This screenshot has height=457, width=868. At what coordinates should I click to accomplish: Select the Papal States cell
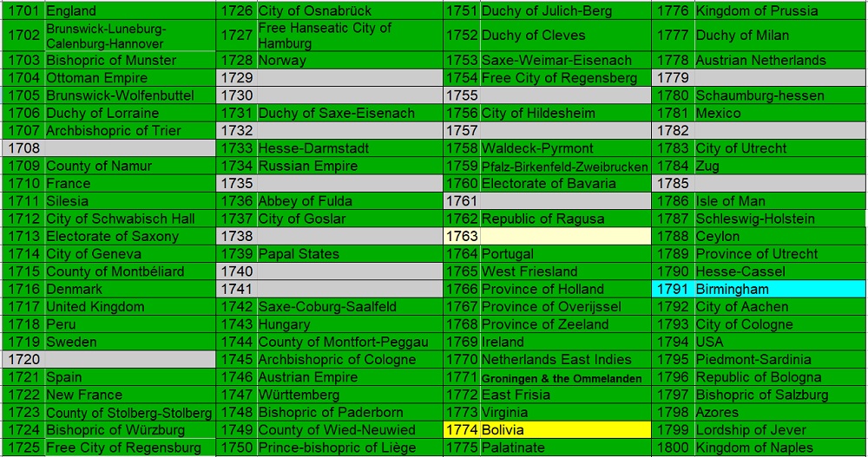349,254
